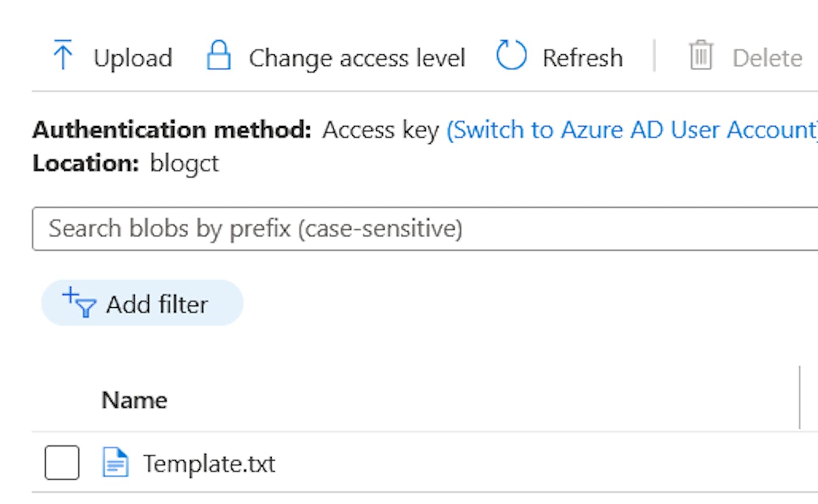Click the Upload arrow icon
The width and height of the screenshot is (818, 504).
[x=63, y=55]
